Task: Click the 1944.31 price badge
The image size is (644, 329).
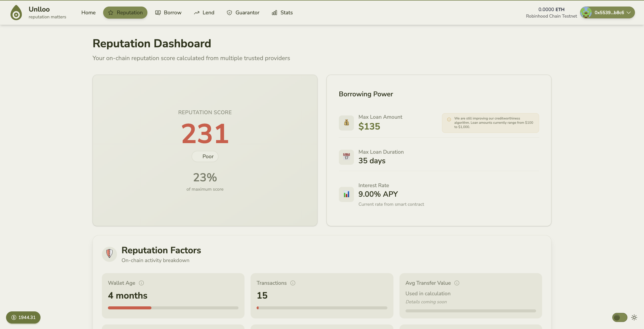Action: pyautogui.click(x=23, y=317)
